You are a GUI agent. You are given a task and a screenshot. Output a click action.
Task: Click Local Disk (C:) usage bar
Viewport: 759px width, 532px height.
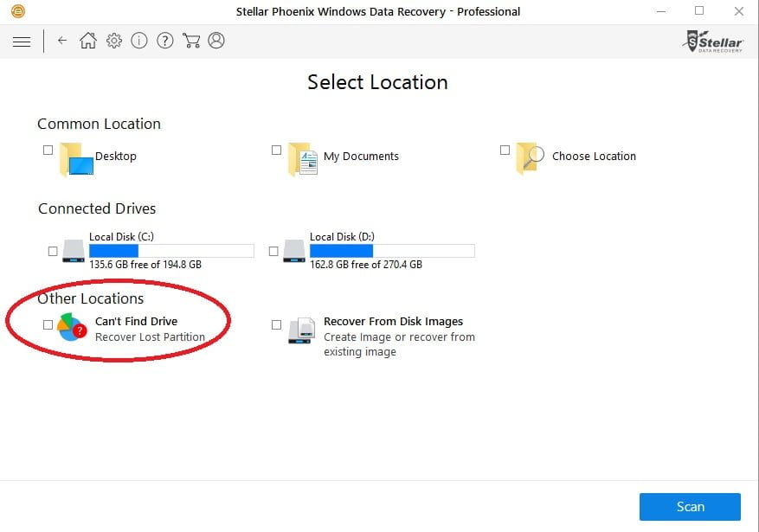coord(171,251)
